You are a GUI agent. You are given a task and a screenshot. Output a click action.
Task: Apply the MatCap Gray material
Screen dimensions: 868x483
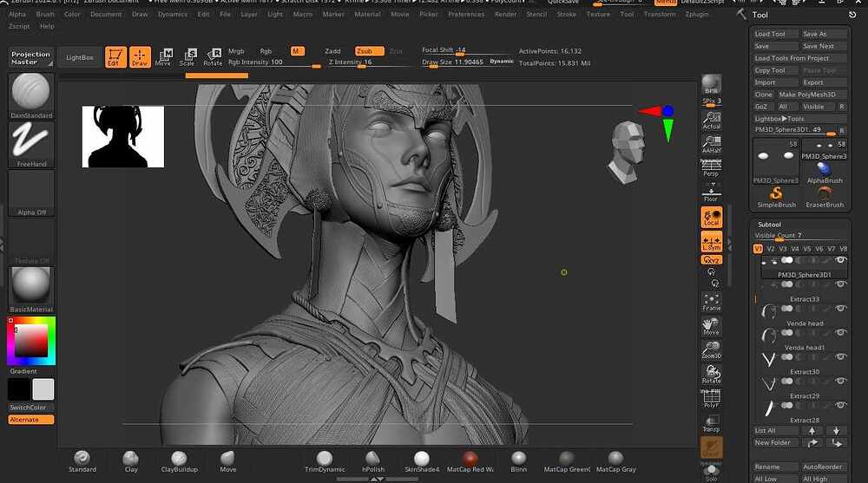[x=615, y=461]
